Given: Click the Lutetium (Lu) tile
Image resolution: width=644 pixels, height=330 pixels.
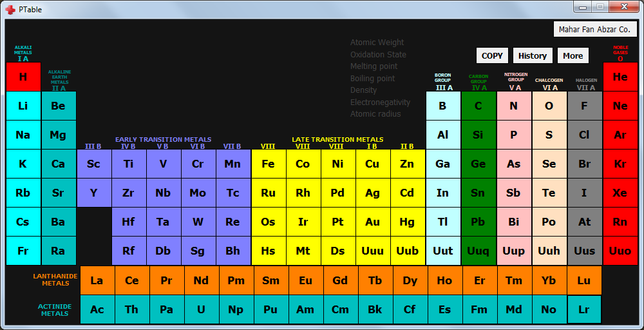Looking at the screenshot, I should tap(584, 280).
